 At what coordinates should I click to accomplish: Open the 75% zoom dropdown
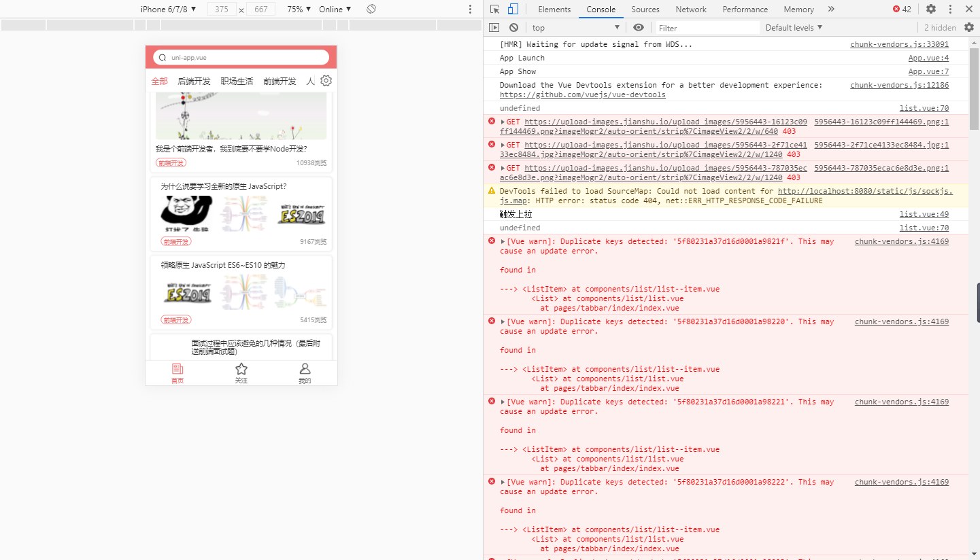coord(299,9)
